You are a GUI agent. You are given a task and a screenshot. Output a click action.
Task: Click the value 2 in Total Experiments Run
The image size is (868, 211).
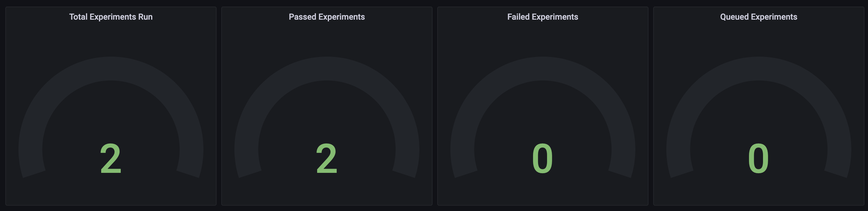coord(111,158)
